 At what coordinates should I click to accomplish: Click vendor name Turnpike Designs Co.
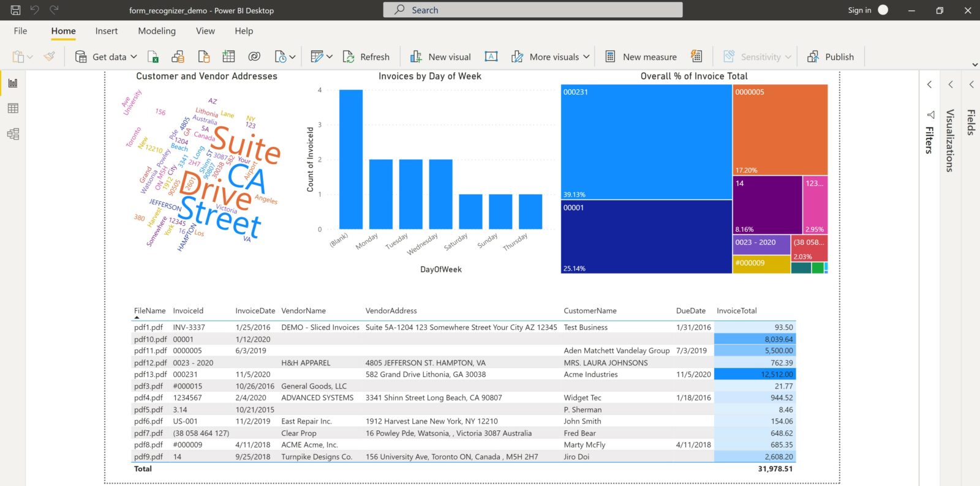[x=317, y=457]
